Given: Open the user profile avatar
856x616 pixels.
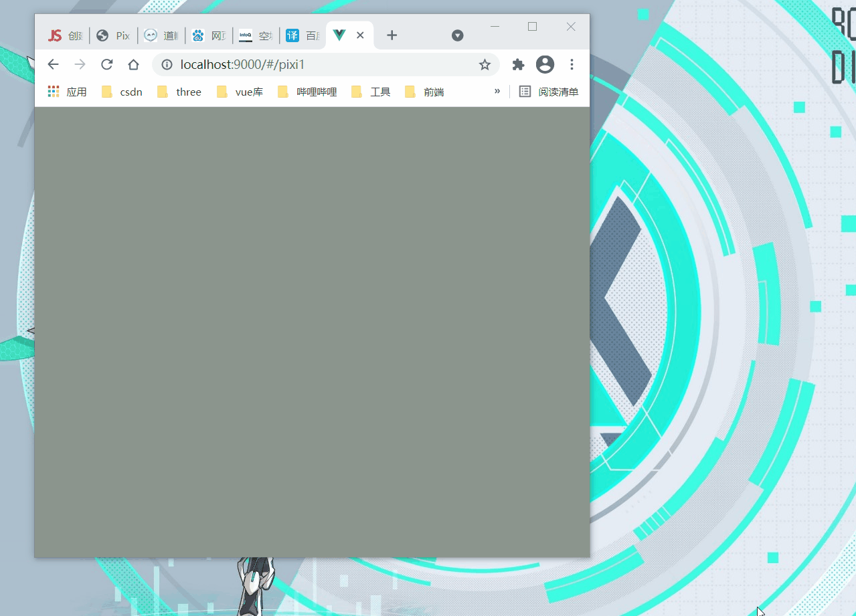Looking at the screenshot, I should tap(545, 65).
